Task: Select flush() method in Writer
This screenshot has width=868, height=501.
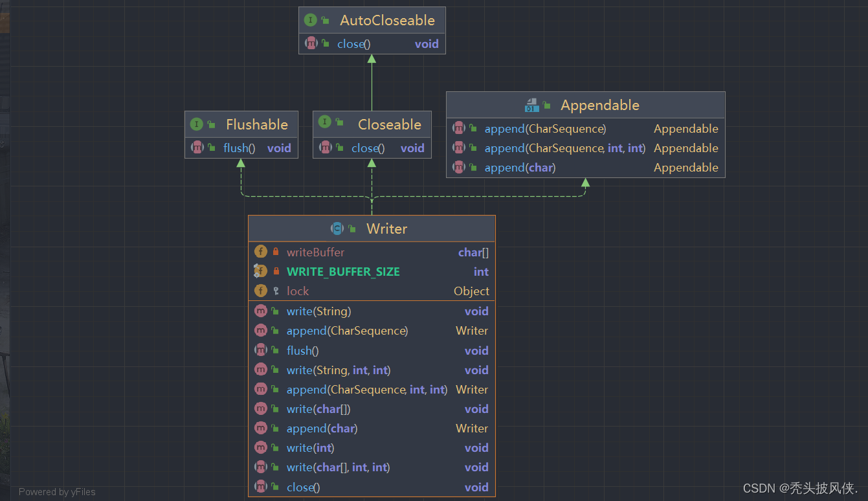Action: click(372, 351)
